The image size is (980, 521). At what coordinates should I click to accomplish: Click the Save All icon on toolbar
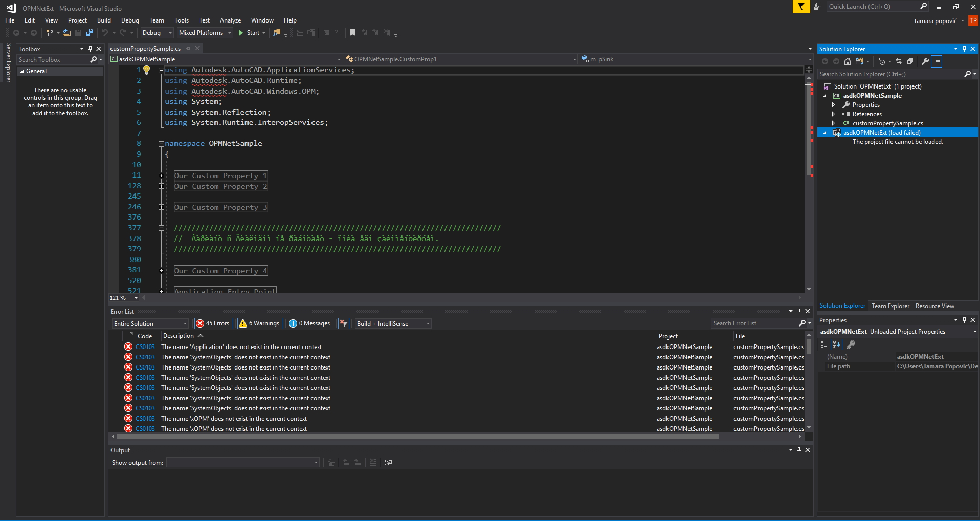[x=90, y=32]
